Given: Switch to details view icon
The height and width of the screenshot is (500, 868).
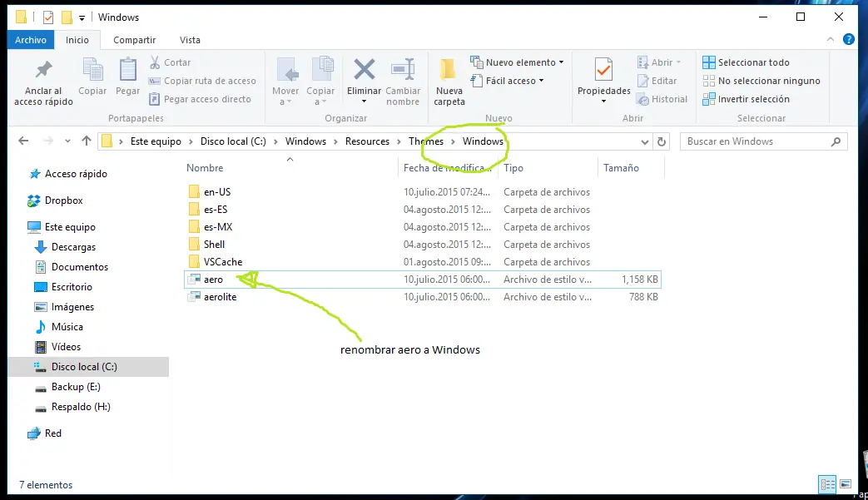Looking at the screenshot, I should point(827,484).
